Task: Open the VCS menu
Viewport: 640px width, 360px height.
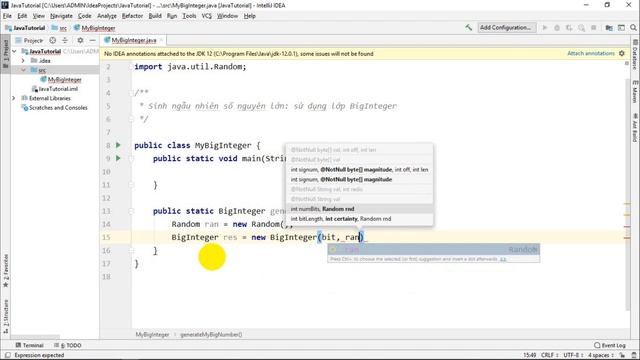Action: 207,16
